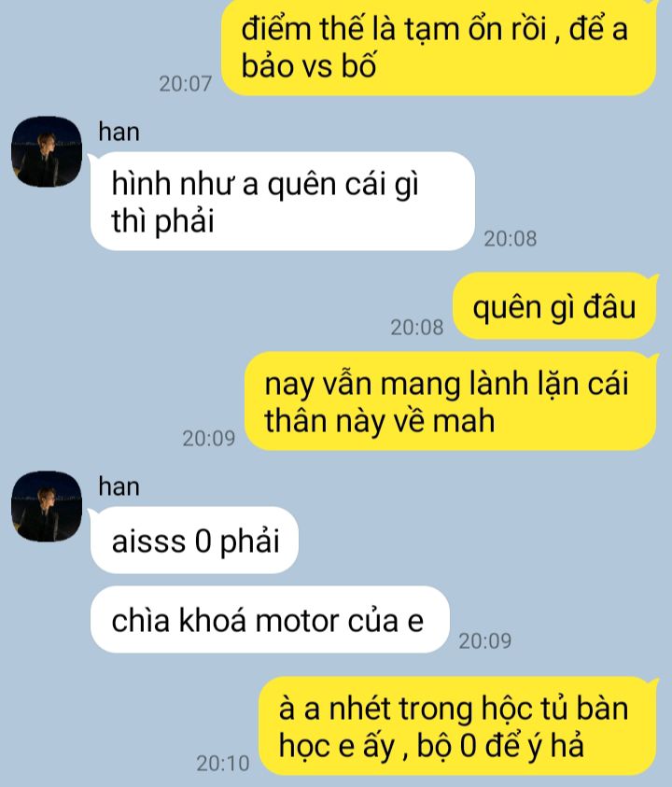Tap the 'nay vẫn mang lành lặn' message
The width and height of the screenshot is (672, 787).
point(451,401)
